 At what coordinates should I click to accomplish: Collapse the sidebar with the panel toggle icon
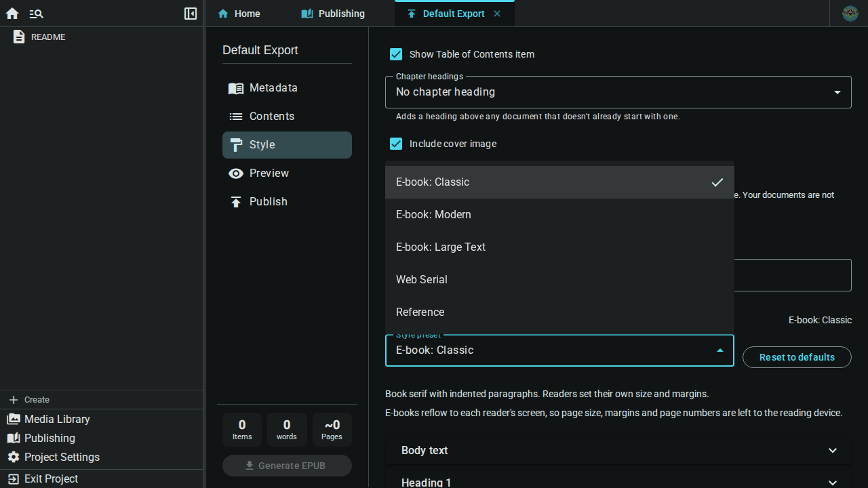coord(191,14)
